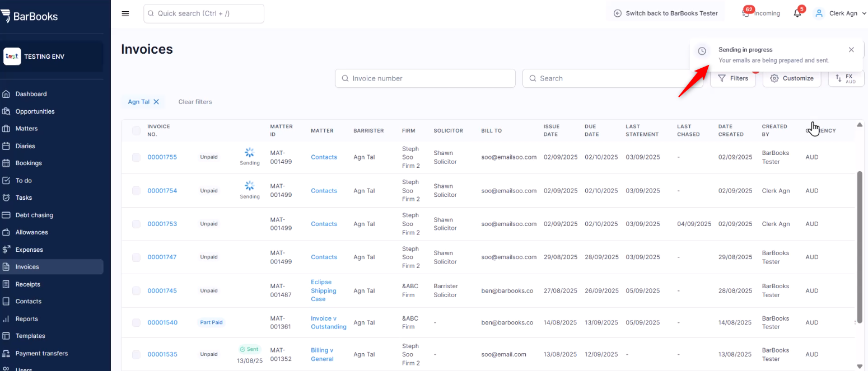
Task: Open the Reports sidebar menu item
Action: pyautogui.click(x=52, y=319)
